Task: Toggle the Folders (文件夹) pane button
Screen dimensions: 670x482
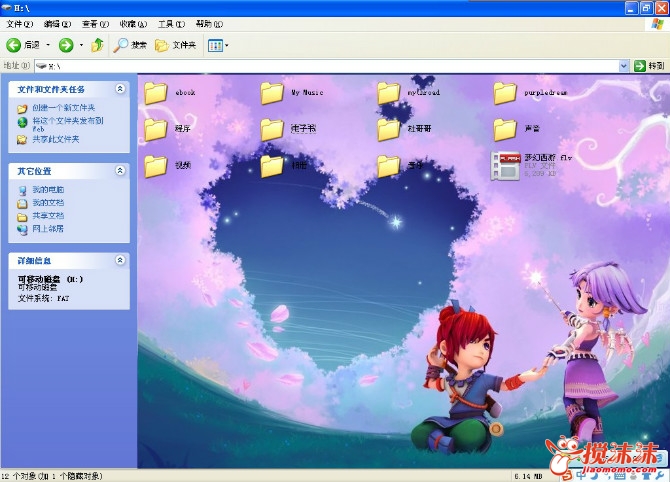Action: pyautogui.click(x=175, y=45)
